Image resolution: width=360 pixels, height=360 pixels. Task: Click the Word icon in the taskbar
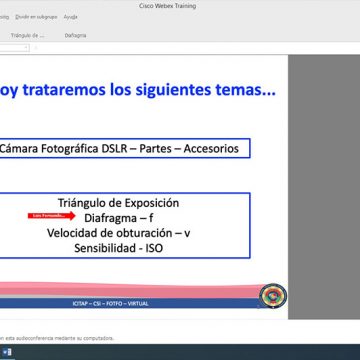click(x=7, y=352)
